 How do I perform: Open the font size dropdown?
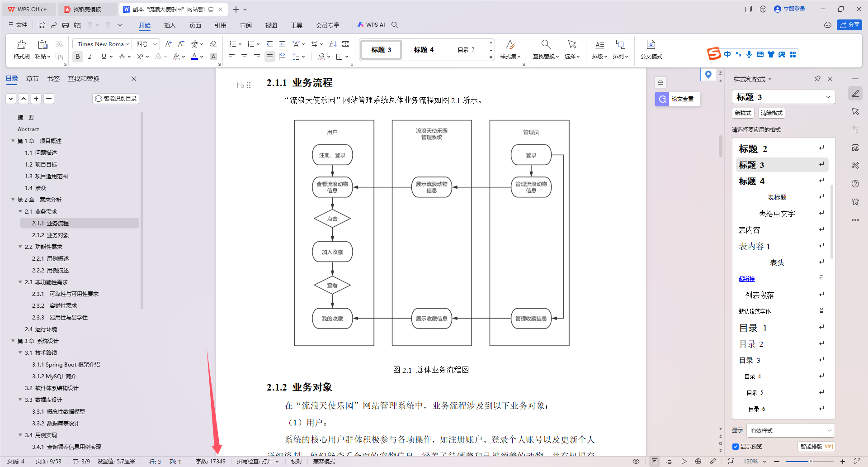tap(155, 44)
